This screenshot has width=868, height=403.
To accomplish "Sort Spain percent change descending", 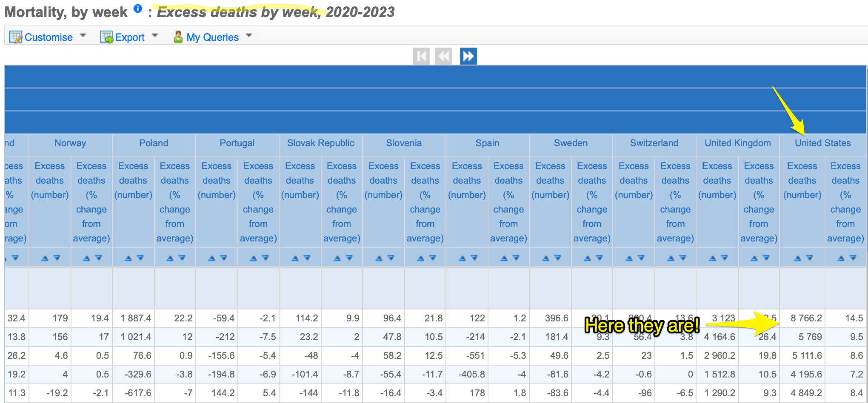I will click(516, 258).
